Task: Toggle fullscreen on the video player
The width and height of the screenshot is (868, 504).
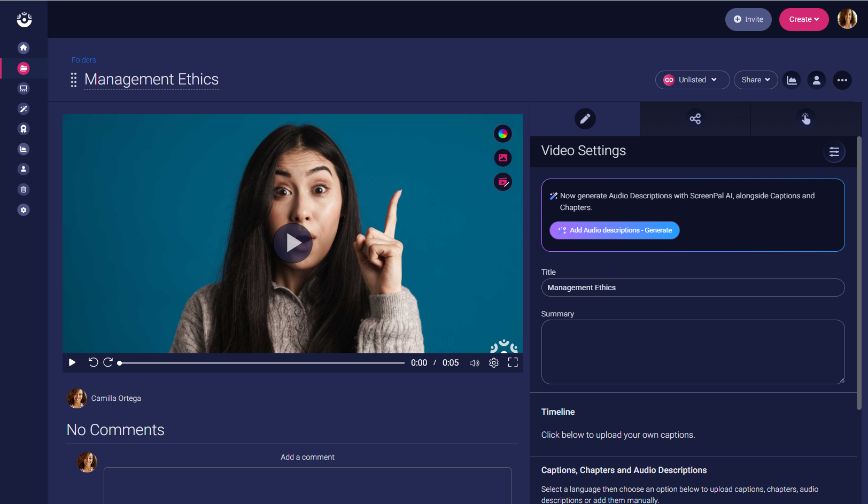Action: pos(513,363)
